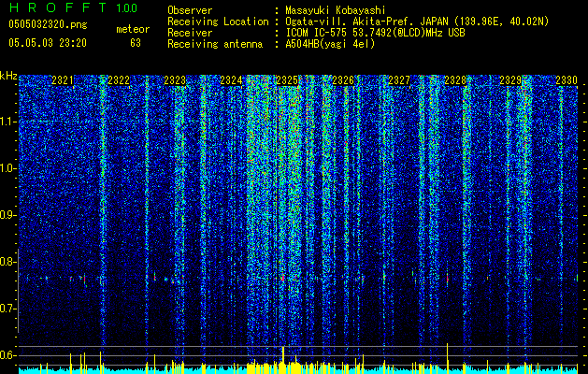Image resolution: width=588 pixels, height=374 pixels.
Task: Click time marker 2322
Action: coord(119,80)
